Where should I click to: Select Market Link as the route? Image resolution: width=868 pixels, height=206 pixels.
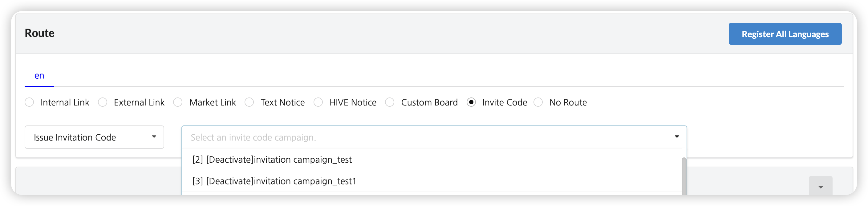pos(178,102)
